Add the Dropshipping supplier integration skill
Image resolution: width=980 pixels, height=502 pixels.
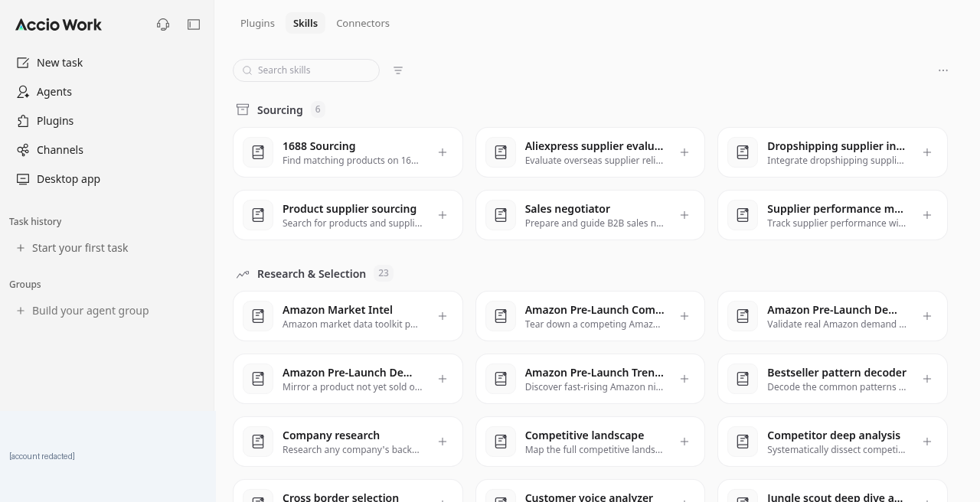pyautogui.click(x=927, y=152)
